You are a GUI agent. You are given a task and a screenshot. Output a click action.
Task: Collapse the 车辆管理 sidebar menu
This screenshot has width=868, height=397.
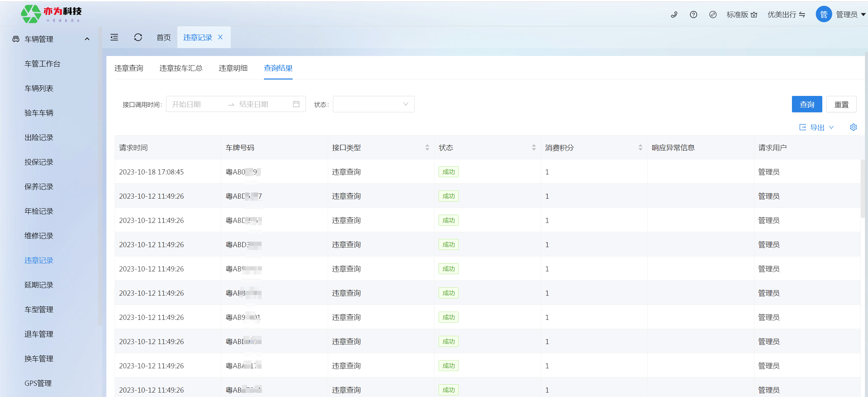pos(87,39)
